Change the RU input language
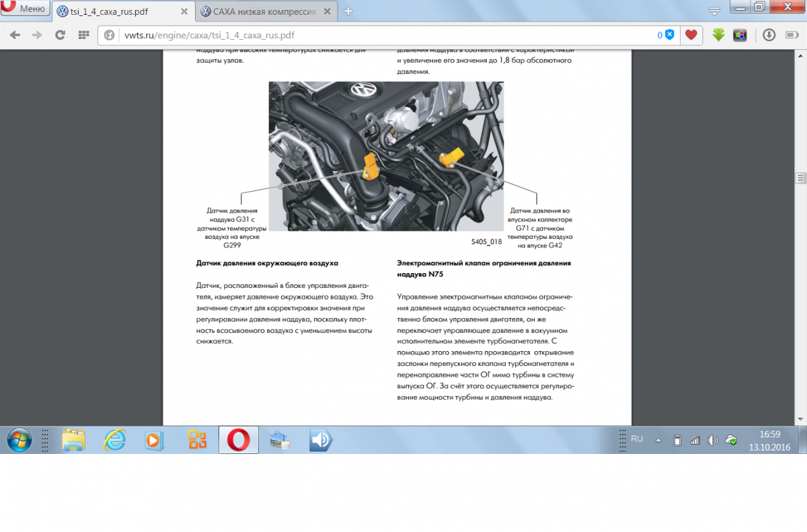 (x=637, y=439)
